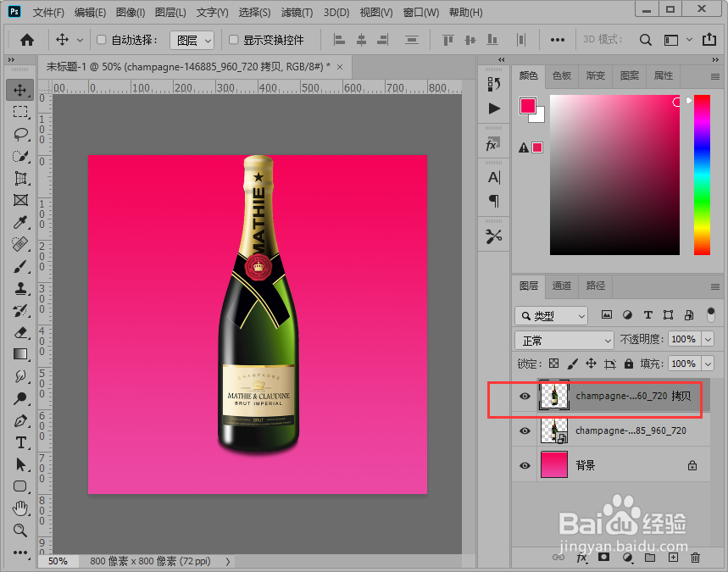Screen dimensions: 728x572
Task: Toggle lock image pixels brush icon
Action: [x=572, y=364]
